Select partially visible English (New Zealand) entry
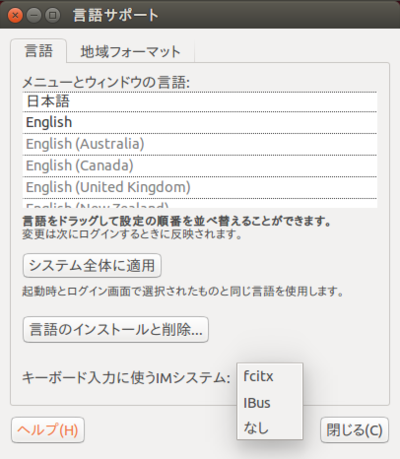400x459 pixels. [200, 204]
